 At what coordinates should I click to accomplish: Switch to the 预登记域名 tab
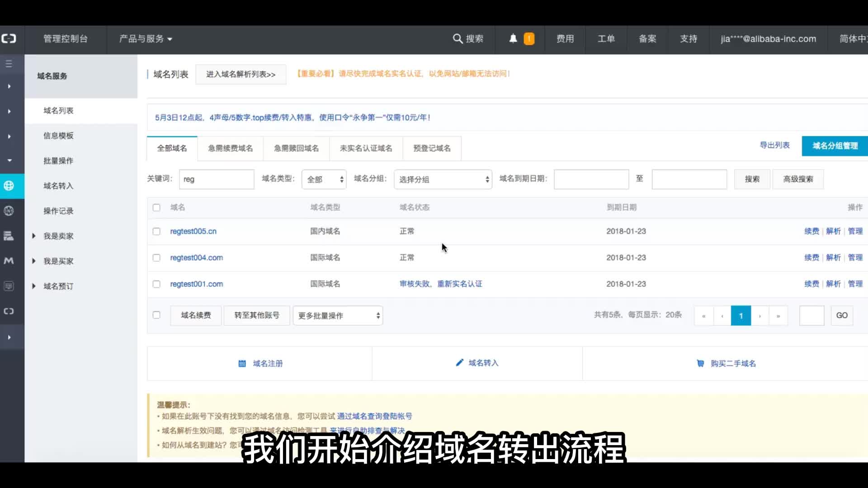pos(432,148)
